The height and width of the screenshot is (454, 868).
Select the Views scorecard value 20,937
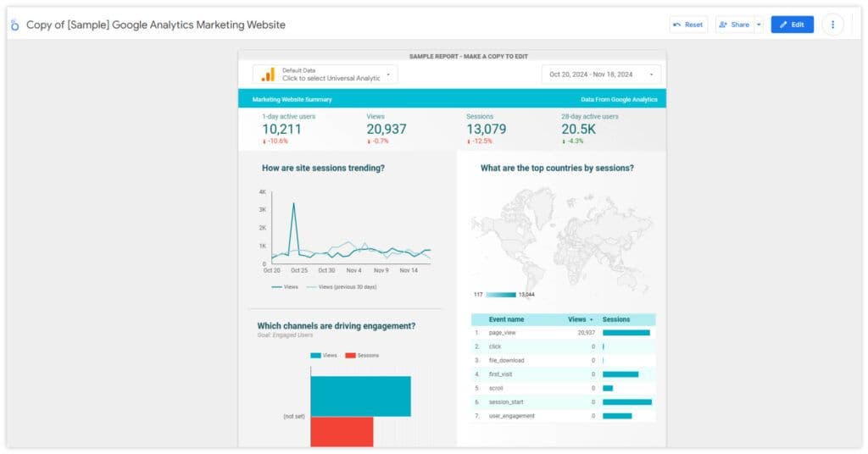(x=387, y=130)
